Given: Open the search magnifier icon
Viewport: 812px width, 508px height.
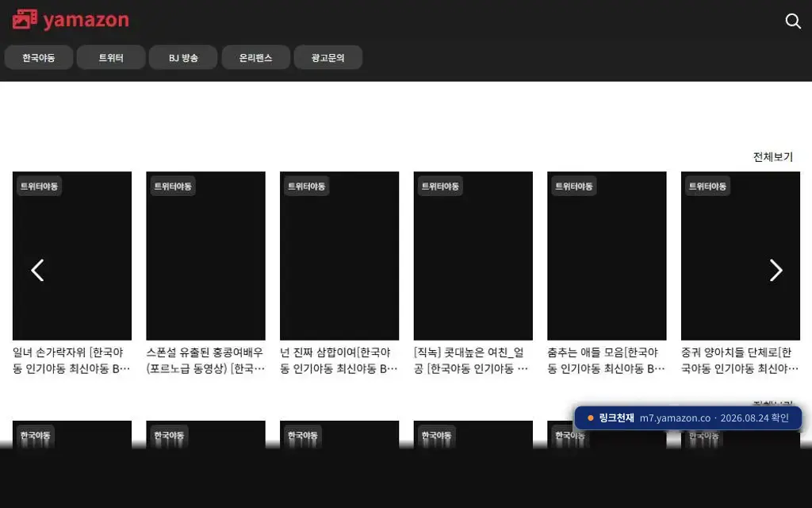Looking at the screenshot, I should coord(793,21).
